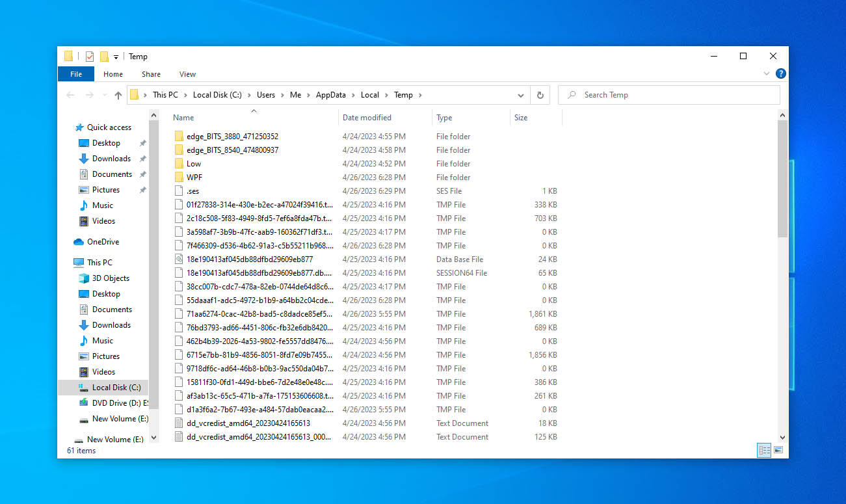
Task: Click the edge_BITS_8540_474800937 folder icon
Action: point(179,150)
